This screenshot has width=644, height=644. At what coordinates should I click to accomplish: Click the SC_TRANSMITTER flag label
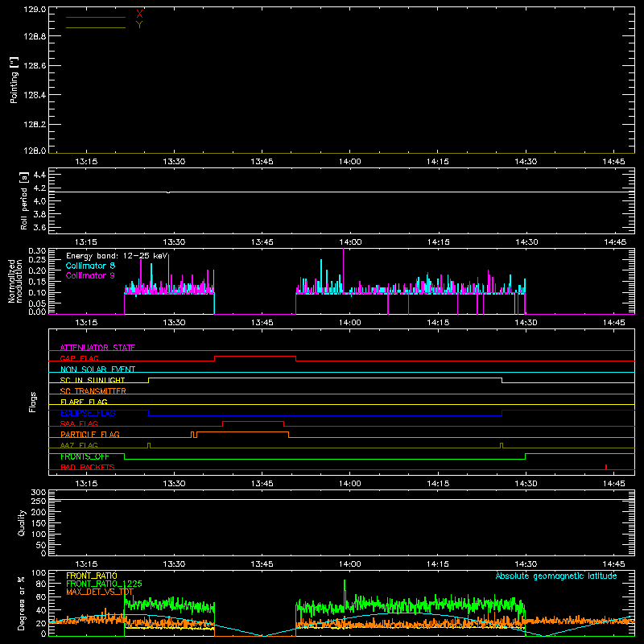(x=93, y=391)
